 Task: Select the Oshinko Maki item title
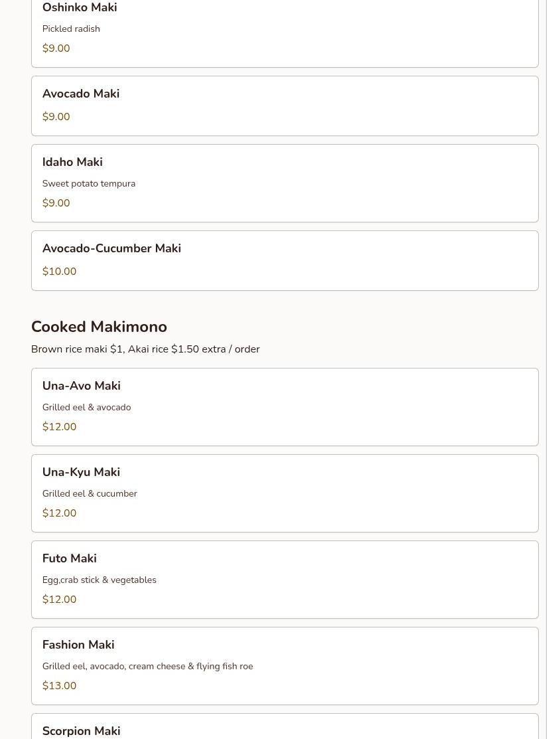[80, 8]
